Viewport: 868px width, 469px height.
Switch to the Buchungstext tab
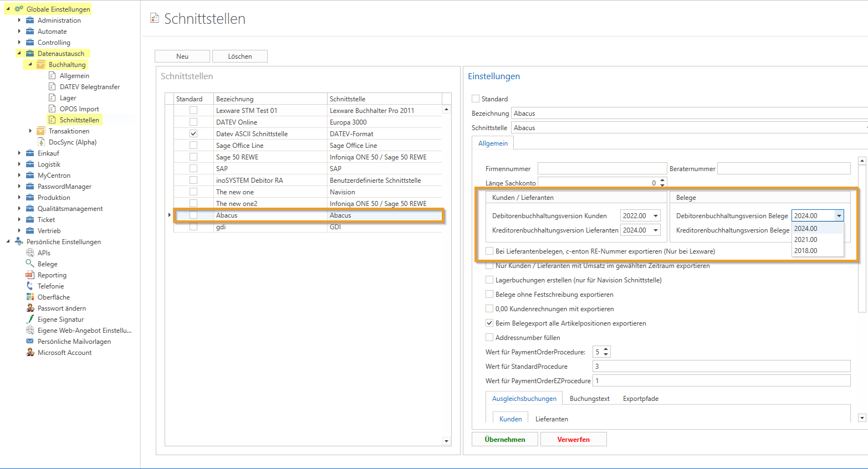(589, 399)
